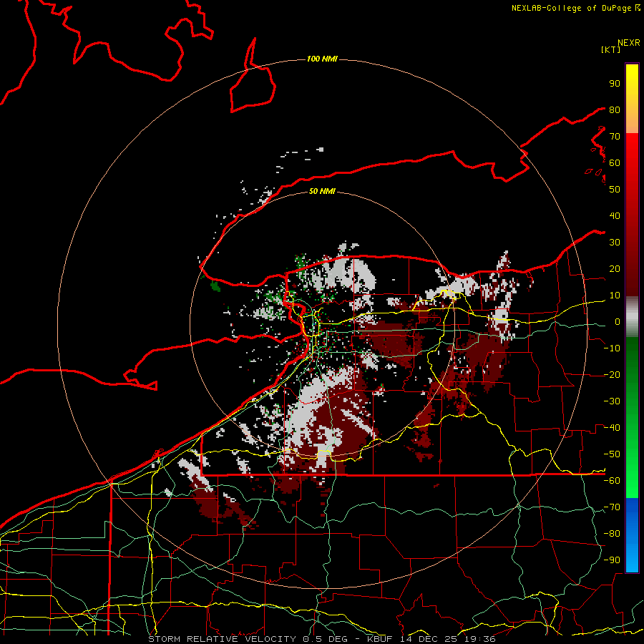Click the -80 scale value
The image size is (644, 644).
click(x=612, y=534)
